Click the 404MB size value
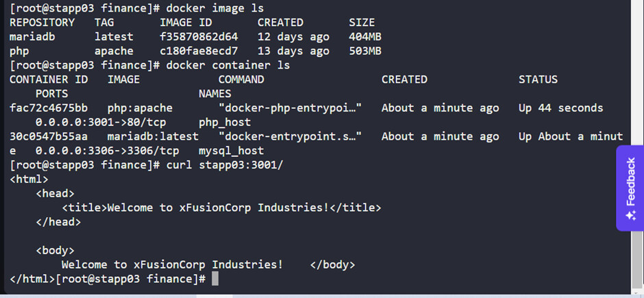The image size is (644, 298). (x=365, y=36)
